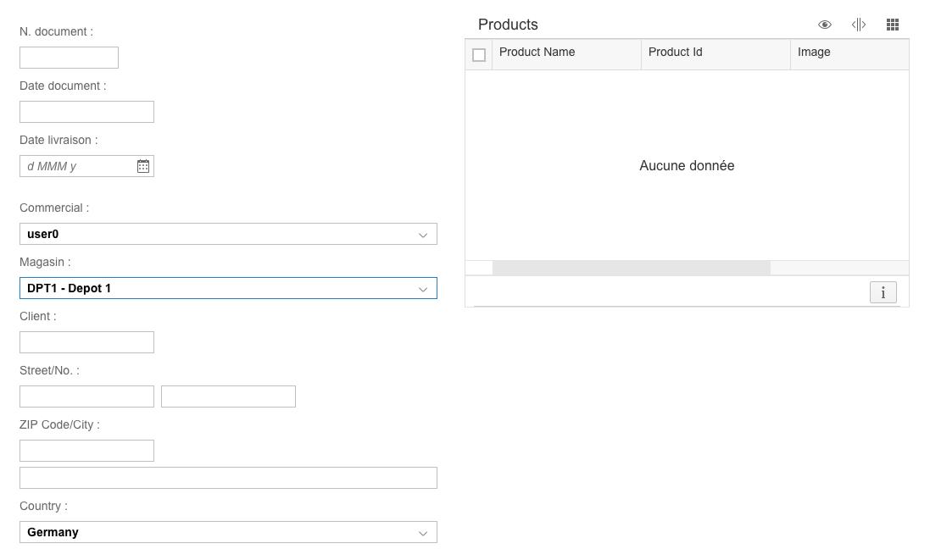Click the dropdown chevron on the Country field
Image resolution: width=930 pixels, height=560 pixels.
click(x=423, y=532)
